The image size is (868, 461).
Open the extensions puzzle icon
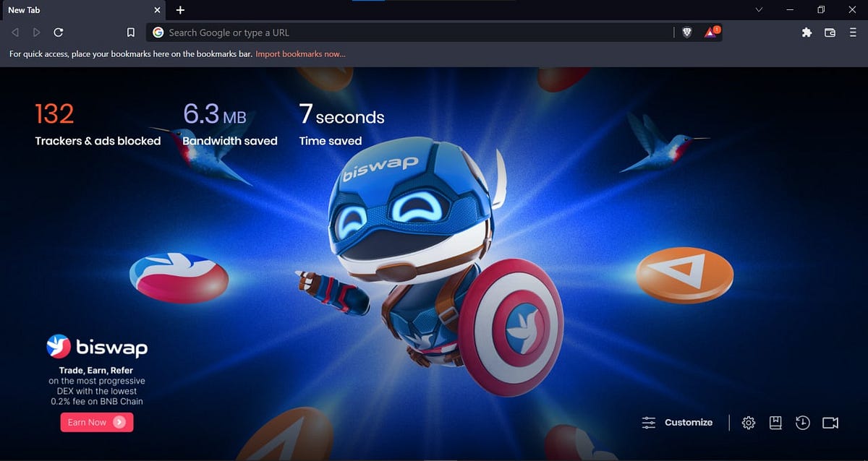coord(807,33)
